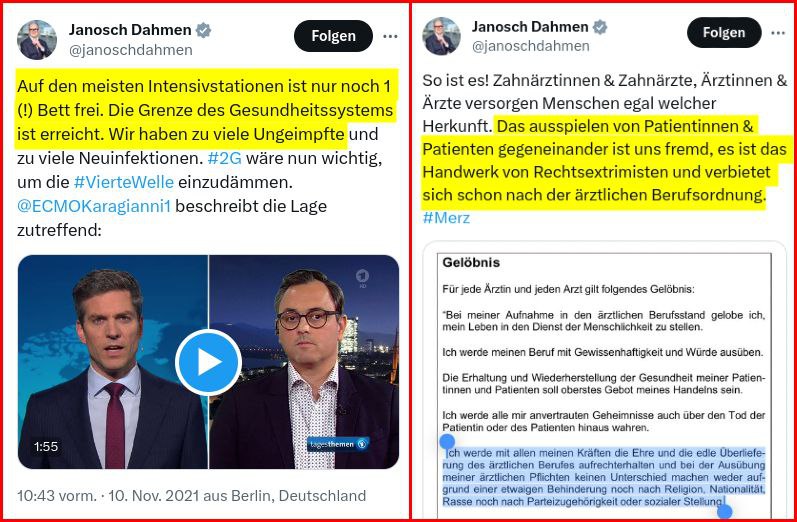The image size is (797, 522).
Task: Open Janosch Dahmen's avatar in left tweet
Action: [x=37, y=40]
